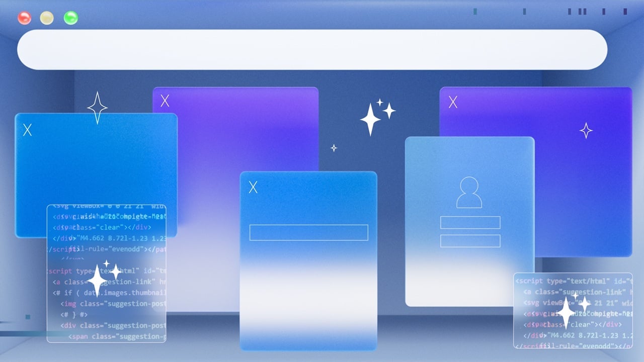This screenshot has height=362, width=644.
Task: Click the '<span class="suggestion-p' code line
Action: click(x=117, y=337)
